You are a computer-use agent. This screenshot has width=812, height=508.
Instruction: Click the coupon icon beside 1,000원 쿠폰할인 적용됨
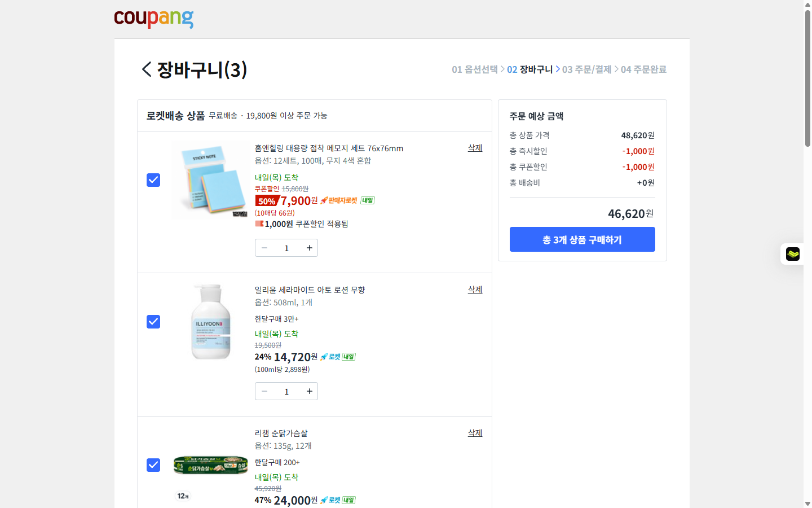(259, 224)
